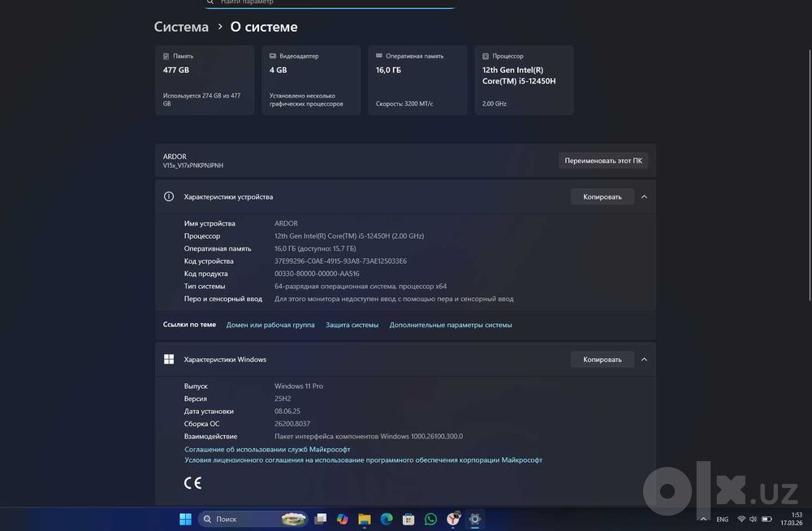Copy device specifications with Копировать
Screen dimensions: 812x531
point(603,196)
